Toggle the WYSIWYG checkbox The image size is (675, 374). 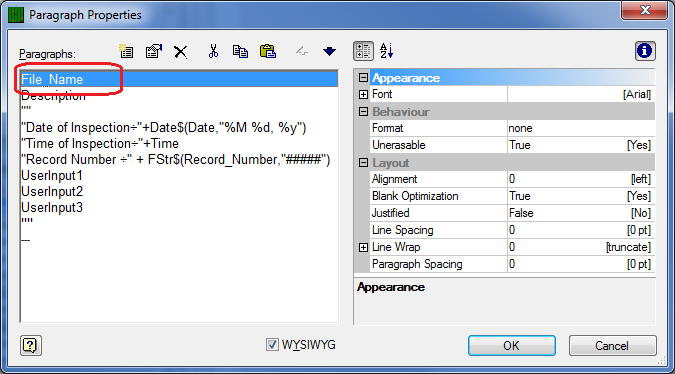tap(272, 345)
